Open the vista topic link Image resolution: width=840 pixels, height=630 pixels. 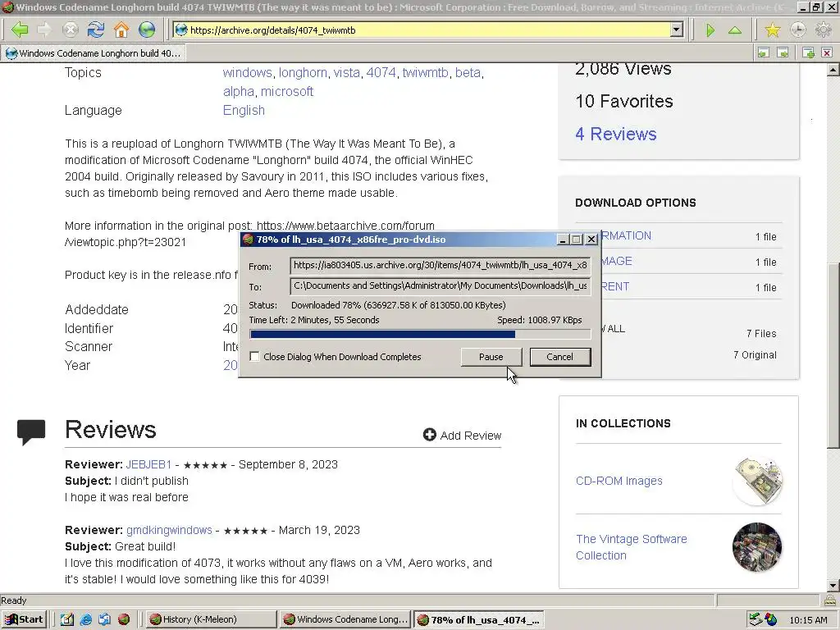tap(347, 72)
